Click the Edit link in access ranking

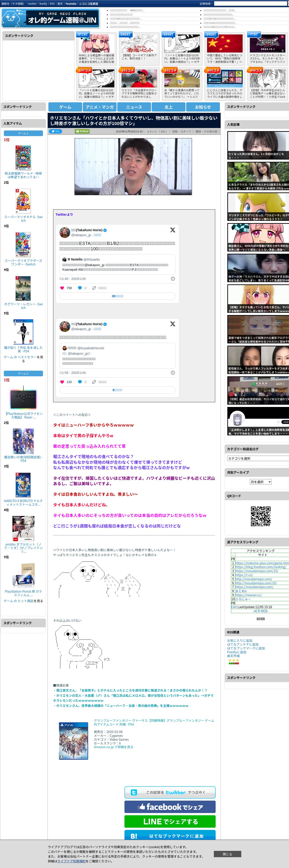tap(234, 607)
